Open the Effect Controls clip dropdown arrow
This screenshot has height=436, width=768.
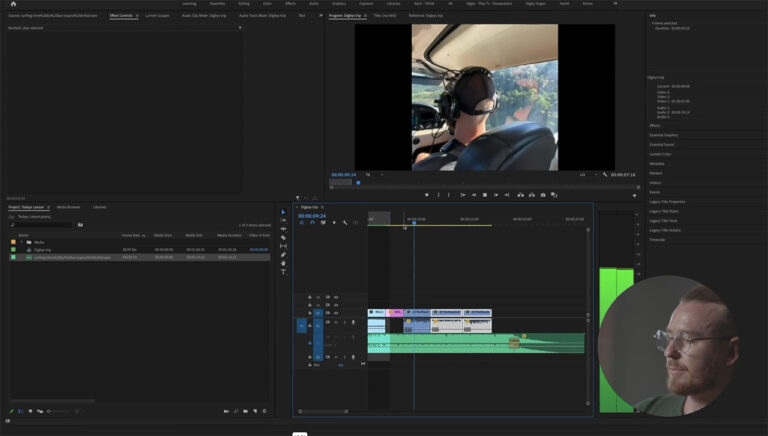click(240, 28)
